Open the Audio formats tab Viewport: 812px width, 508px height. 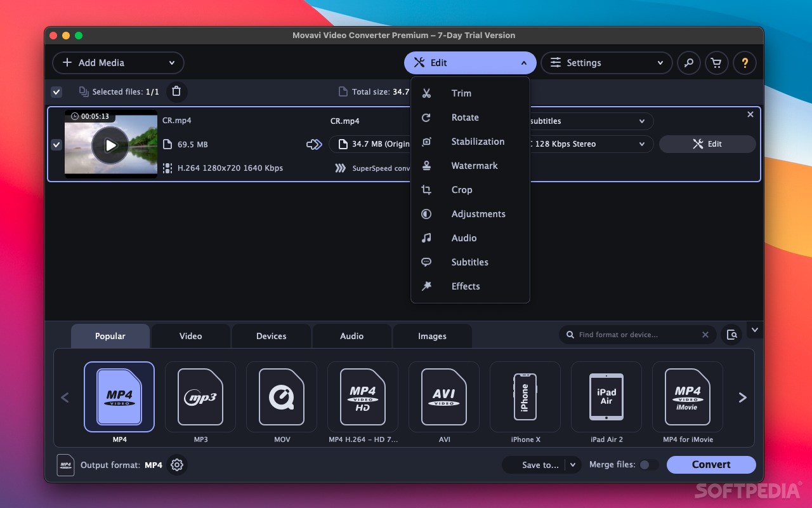click(x=351, y=336)
